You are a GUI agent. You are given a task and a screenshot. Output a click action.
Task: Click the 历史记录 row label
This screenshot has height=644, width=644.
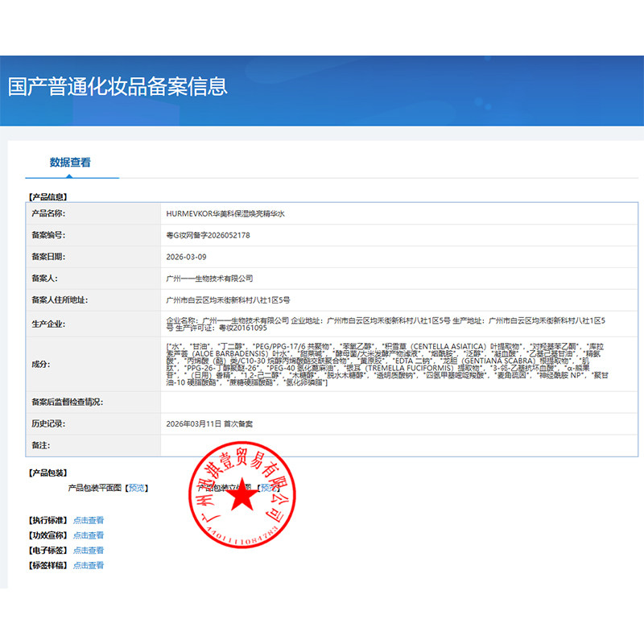point(48,424)
